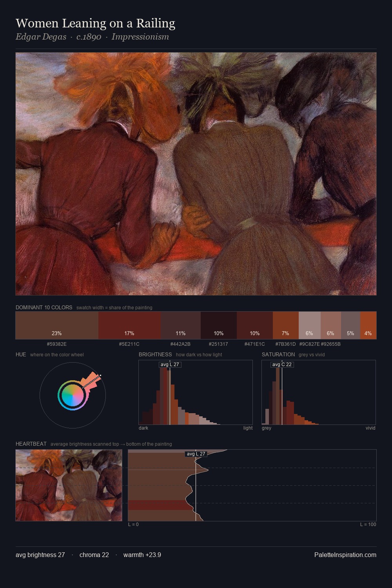
Task: Click the hex code #9C827E
Action: pyautogui.click(x=309, y=344)
